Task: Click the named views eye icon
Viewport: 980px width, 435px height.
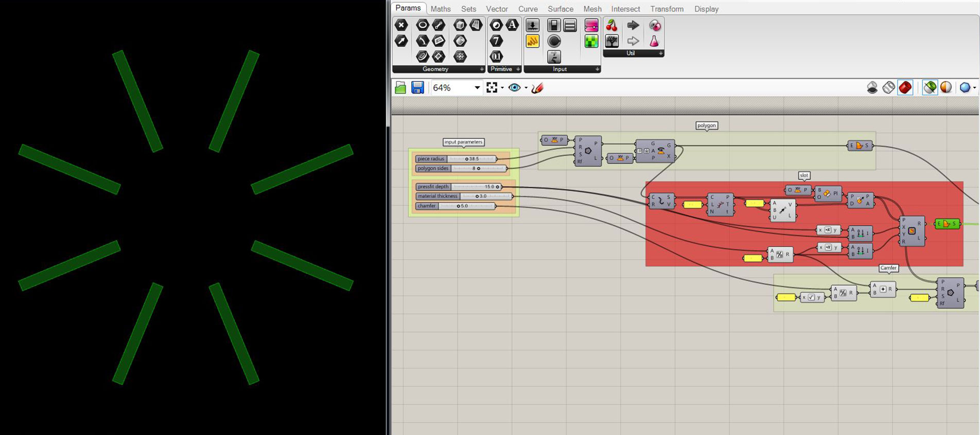Action: tap(514, 88)
